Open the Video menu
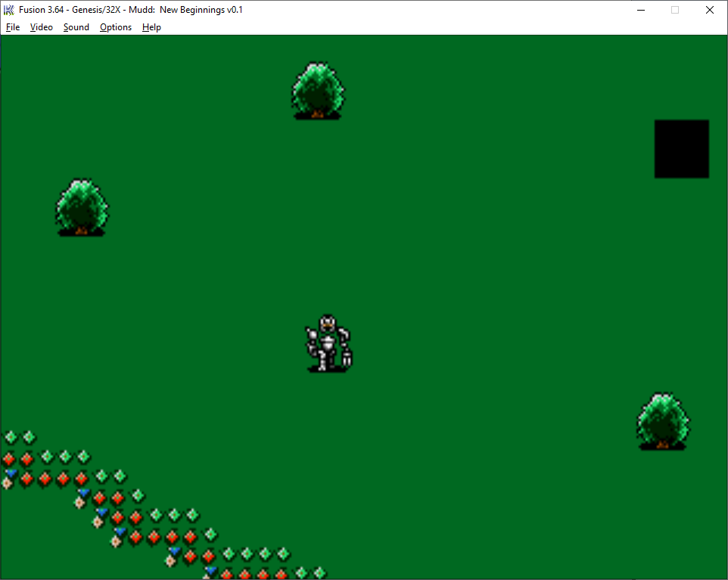Image resolution: width=728 pixels, height=580 pixels. (x=42, y=27)
